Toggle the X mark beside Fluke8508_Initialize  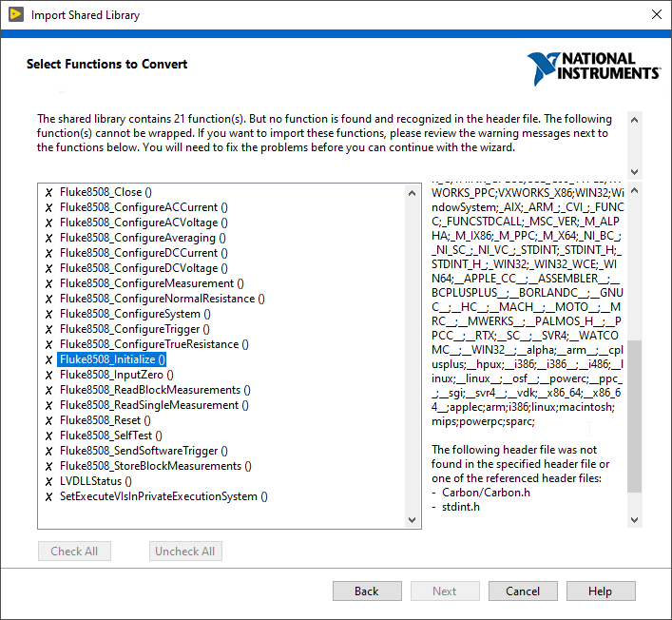point(48,359)
